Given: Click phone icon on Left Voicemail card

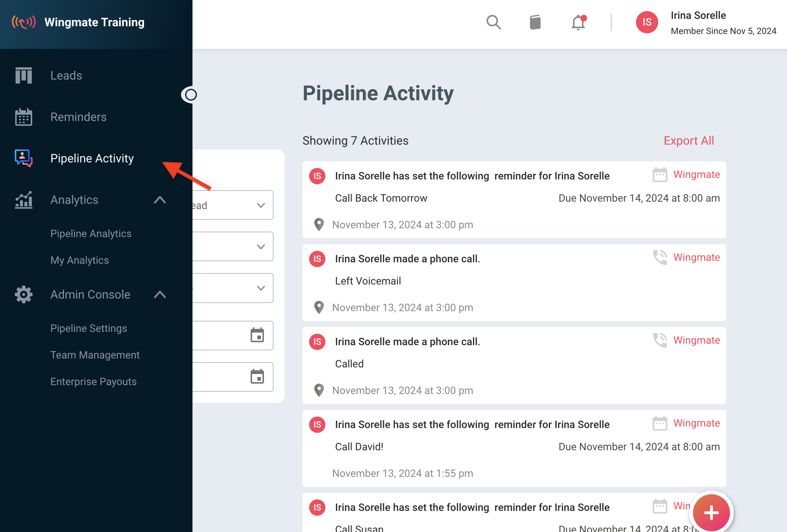Looking at the screenshot, I should pyautogui.click(x=660, y=257).
